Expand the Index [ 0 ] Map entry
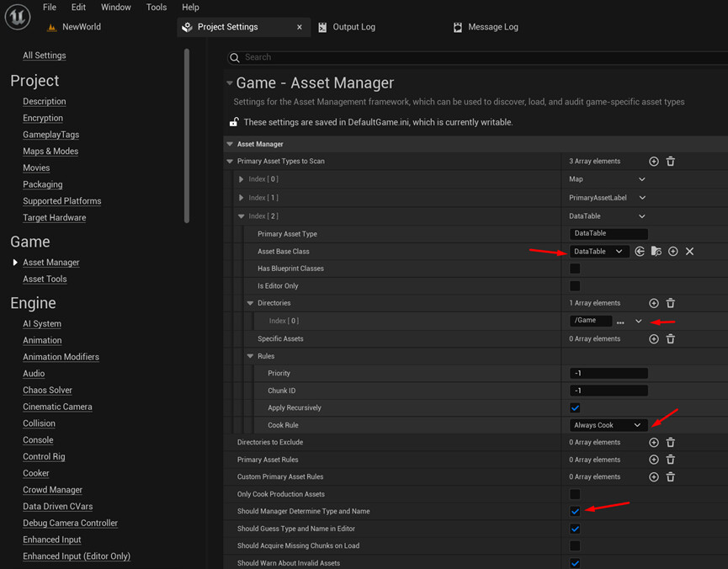Image resolution: width=728 pixels, height=569 pixels. coord(242,179)
